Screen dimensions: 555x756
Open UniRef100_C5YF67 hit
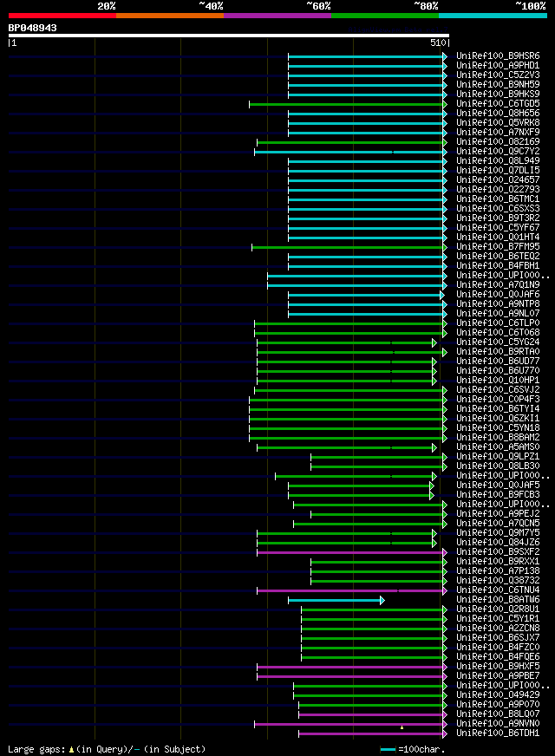[498, 227]
